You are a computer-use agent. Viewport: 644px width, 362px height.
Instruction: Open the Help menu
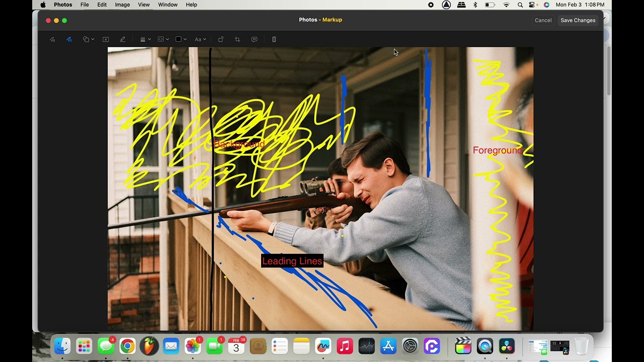[x=191, y=5]
